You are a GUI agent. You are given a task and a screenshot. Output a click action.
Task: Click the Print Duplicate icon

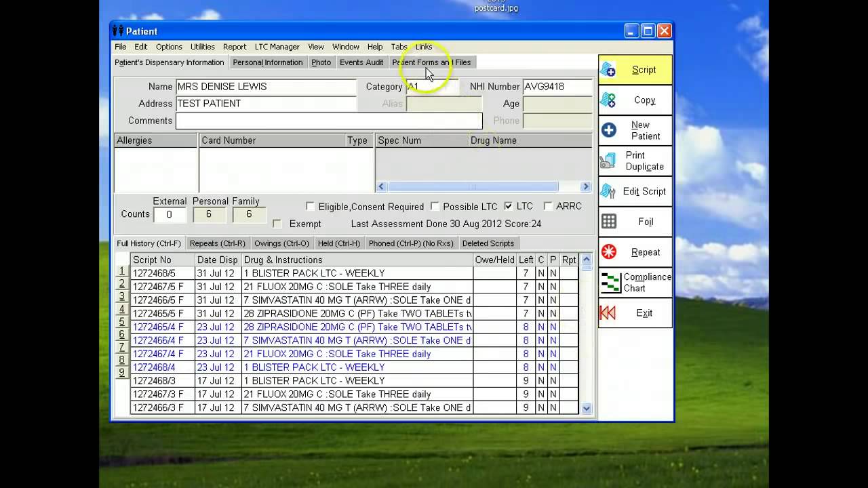608,161
